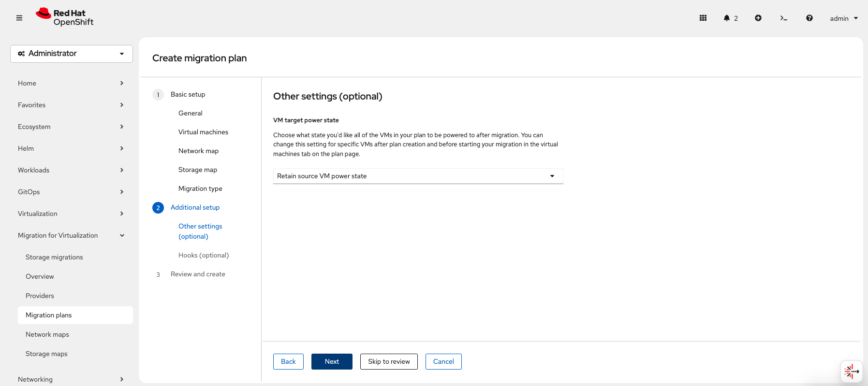The image size is (868, 386).
Task: Go to Hooks (optional) wizard step
Action: coord(203,255)
